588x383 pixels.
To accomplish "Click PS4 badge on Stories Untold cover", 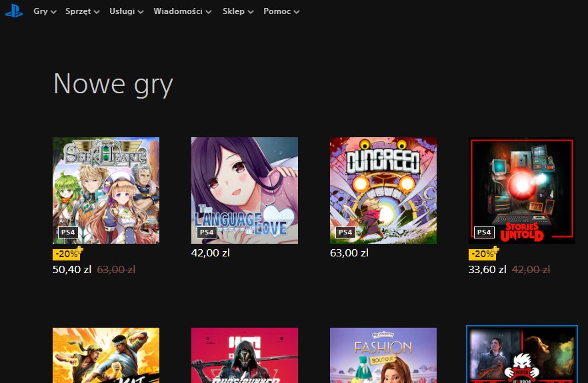I will point(484,232).
